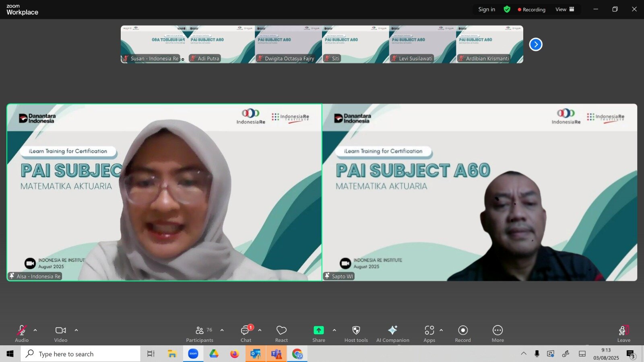Open the touch keyboard tray icon
Viewport: 644px width, 362px height.
pos(582,354)
